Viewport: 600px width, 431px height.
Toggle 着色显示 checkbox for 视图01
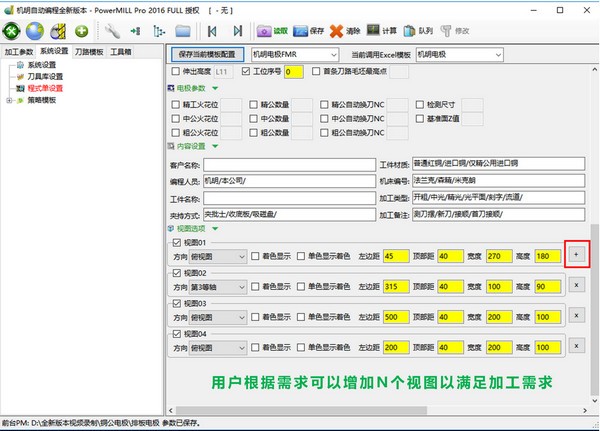point(254,255)
